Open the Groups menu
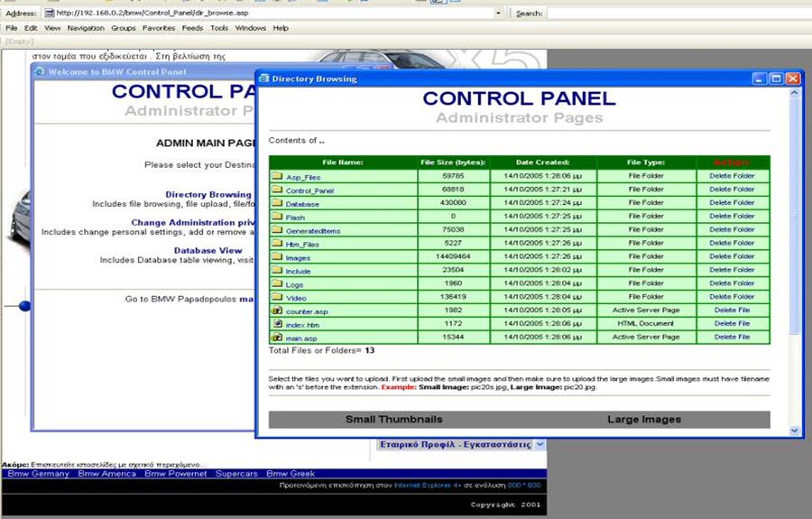Viewport: 812px width, 519px height. coord(124,28)
